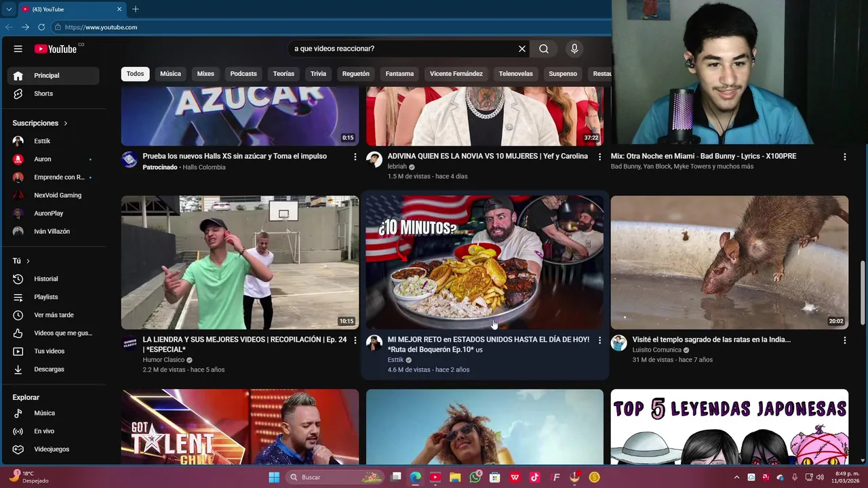Focus the search field 'a que videos reaccionar?'
This screenshot has height=488, width=868.
point(403,49)
